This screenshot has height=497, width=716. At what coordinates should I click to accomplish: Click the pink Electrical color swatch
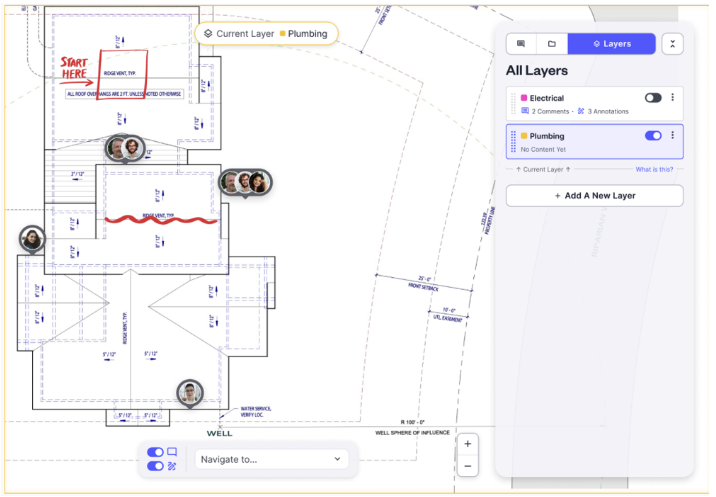click(x=524, y=98)
